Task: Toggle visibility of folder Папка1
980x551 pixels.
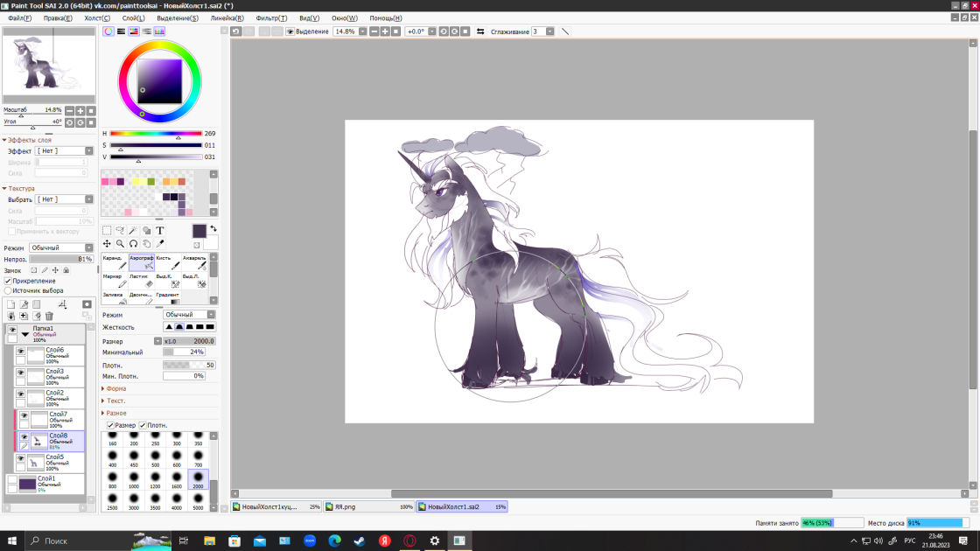Action: [x=12, y=330]
